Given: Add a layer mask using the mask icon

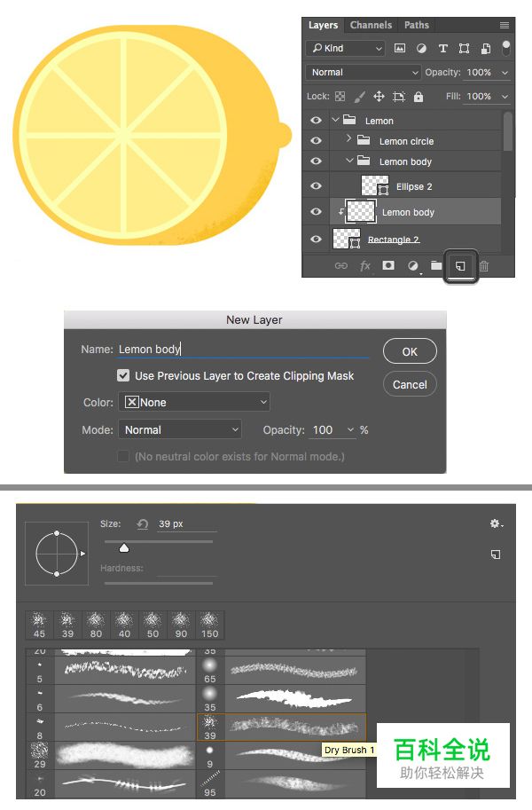Looking at the screenshot, I should click(x=388, y=266).
